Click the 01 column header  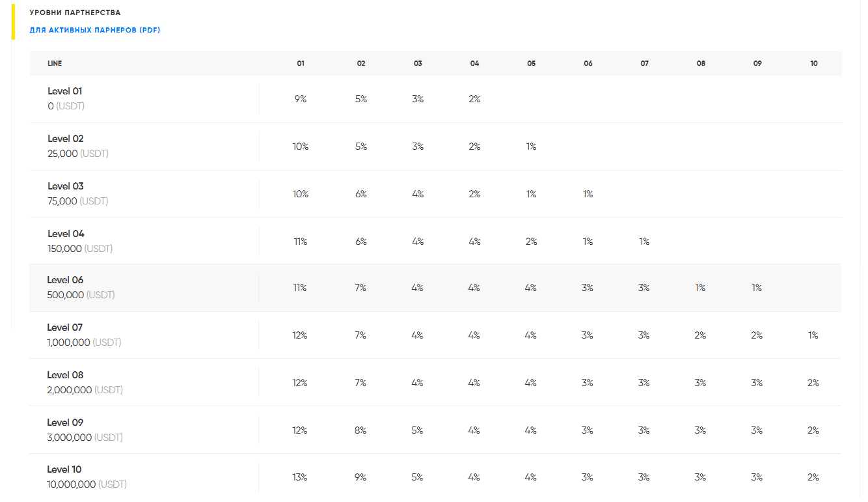click(x=301, y=64)
